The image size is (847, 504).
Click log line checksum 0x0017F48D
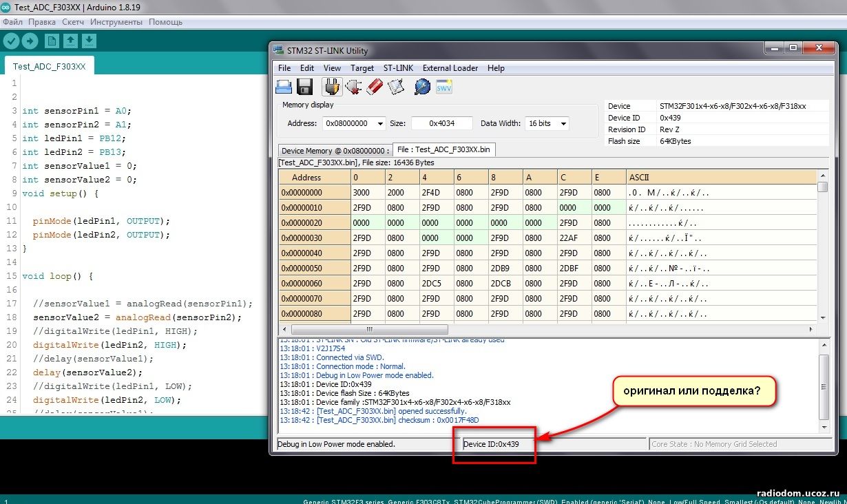(x=379, y=420)
